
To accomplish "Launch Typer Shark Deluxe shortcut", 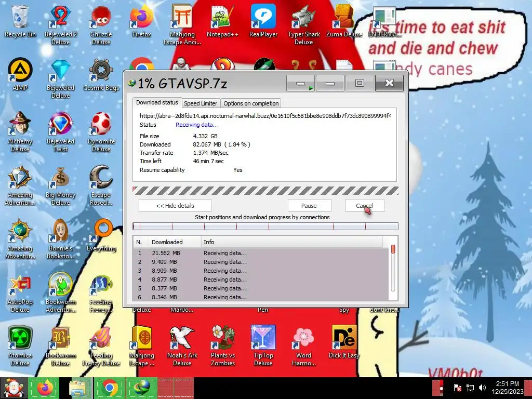I will (303, 24).
